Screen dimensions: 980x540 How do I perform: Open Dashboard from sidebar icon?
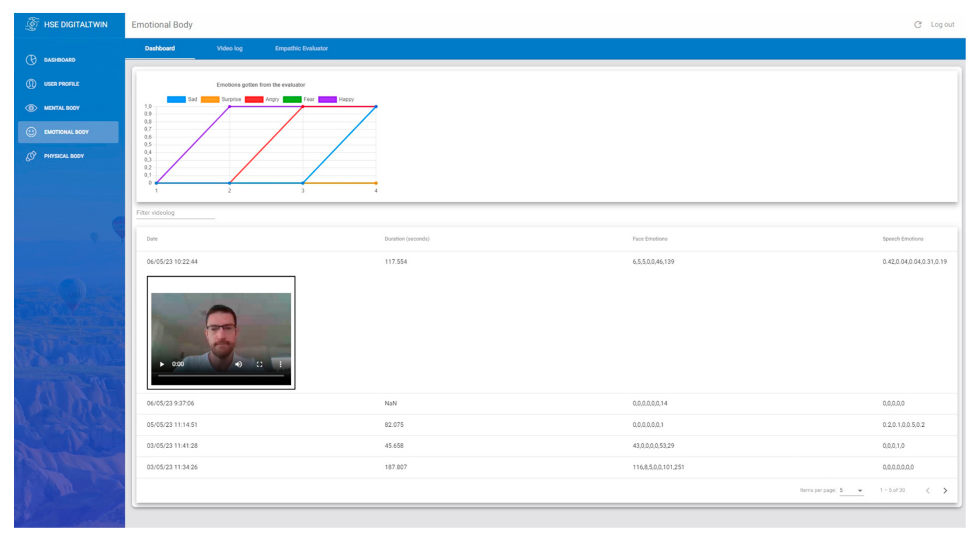(31, 60)
